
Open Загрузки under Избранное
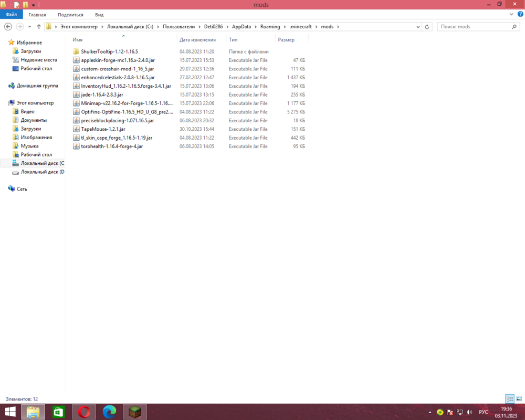(31, 51)
